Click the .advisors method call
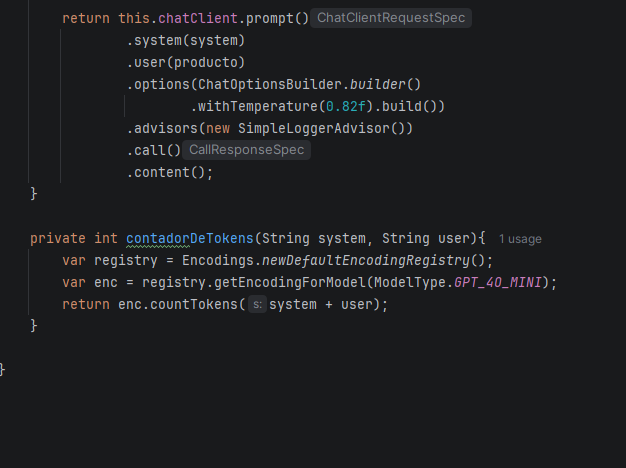This screenshot has height=468, width=626. [x=165, y=128]
